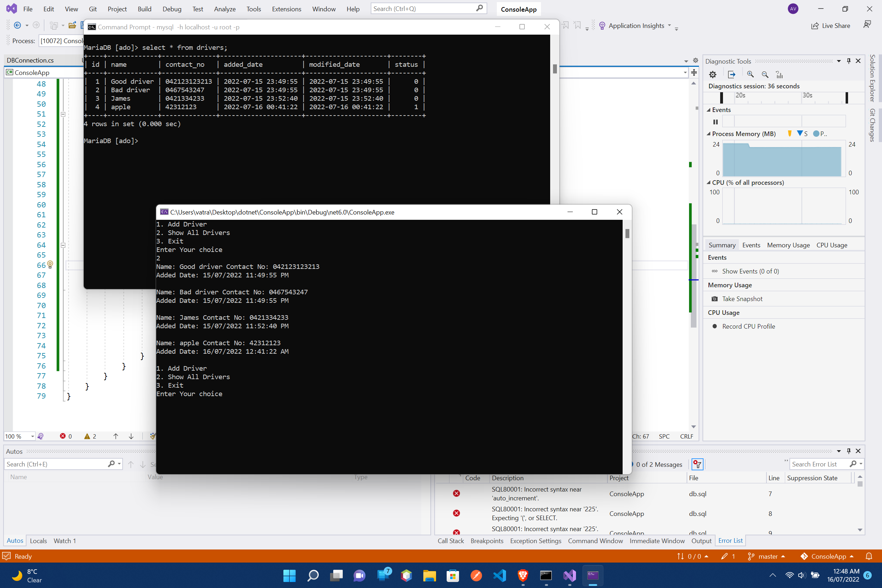This screenshot has width=882, height=588.
Task: Click the Show Events link
Action: pos(750,271)
